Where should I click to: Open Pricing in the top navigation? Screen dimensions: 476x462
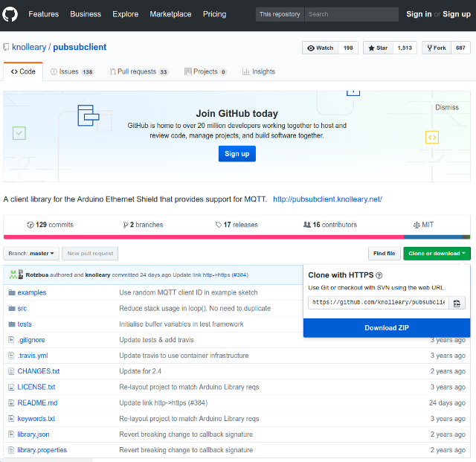click(214, 14)
